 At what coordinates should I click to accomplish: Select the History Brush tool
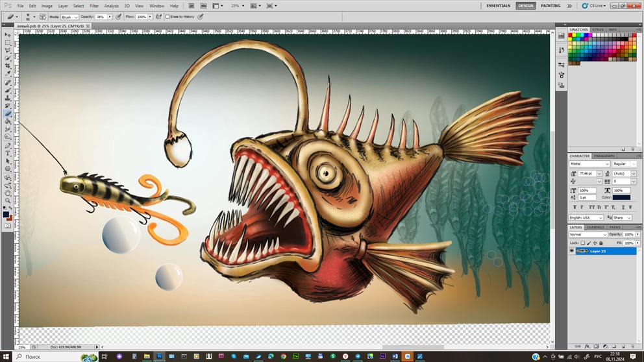[x=8, y=106]
